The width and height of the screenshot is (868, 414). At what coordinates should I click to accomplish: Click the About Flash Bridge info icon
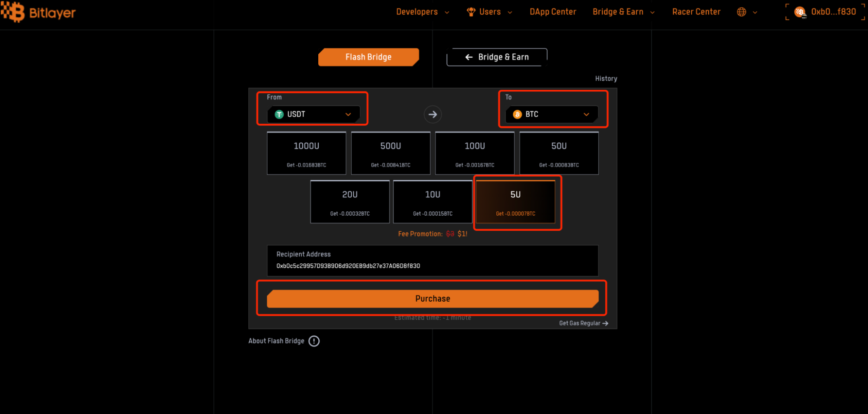tap(314, 341)
